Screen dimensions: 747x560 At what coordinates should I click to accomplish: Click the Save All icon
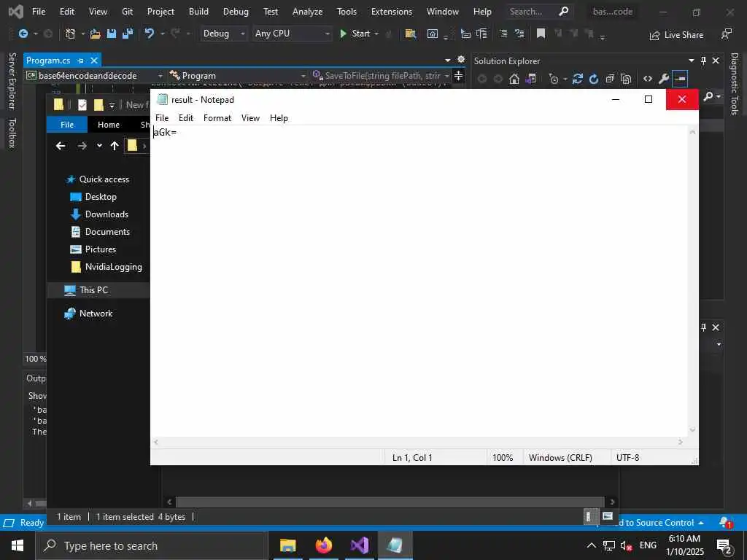tap(128, 34)
